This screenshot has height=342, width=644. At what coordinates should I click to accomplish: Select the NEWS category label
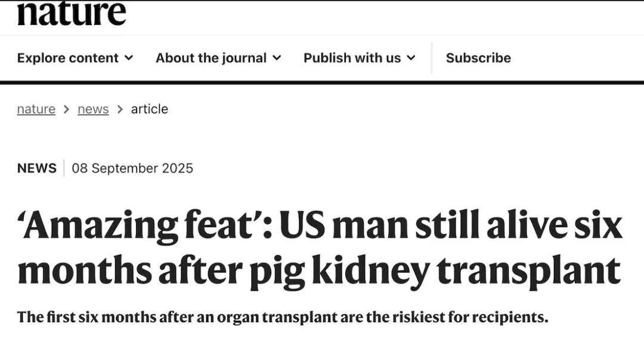tap(36, 168)
